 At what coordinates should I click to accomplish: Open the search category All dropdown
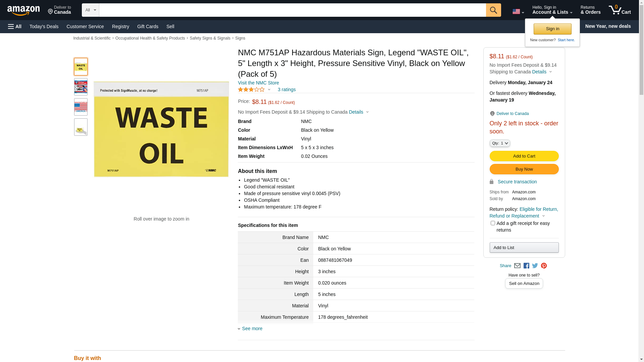pyautogui.click(x=90, y=10)
